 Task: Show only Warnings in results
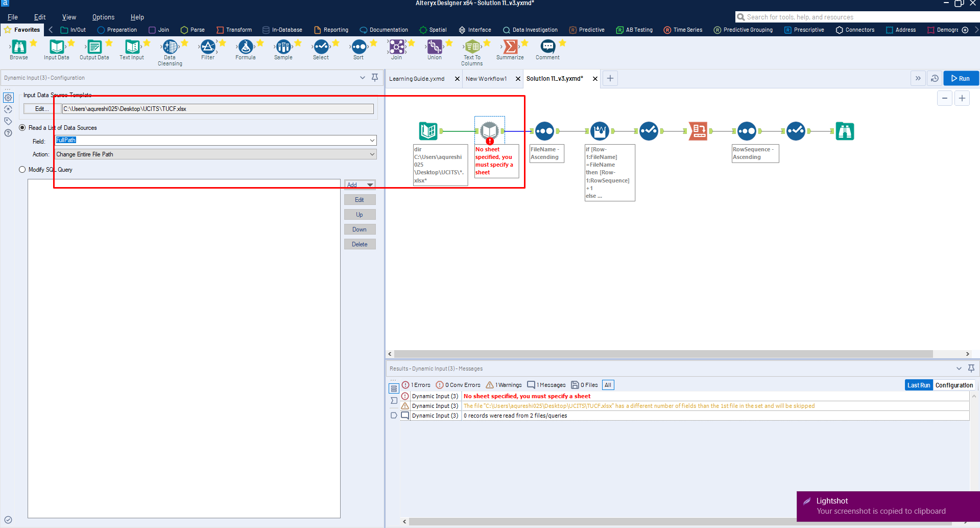tap(504, 385)
